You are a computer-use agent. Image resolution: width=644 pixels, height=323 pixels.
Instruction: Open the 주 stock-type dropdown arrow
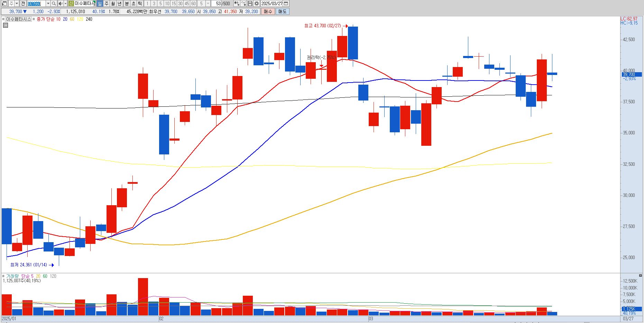[17, 3]
